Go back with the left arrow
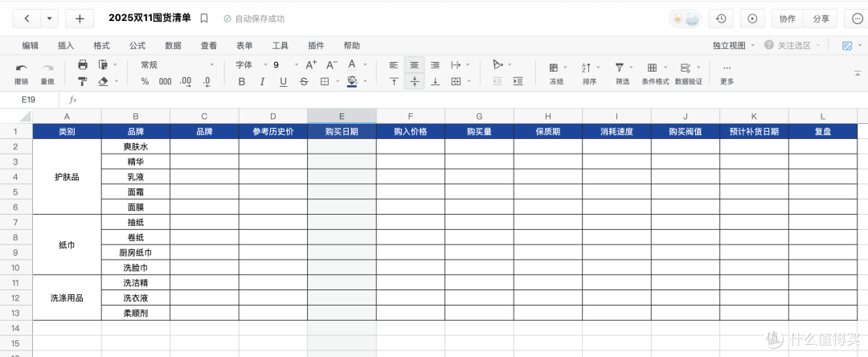Screen dimensions: 868x357 click(x=27, y=18)
